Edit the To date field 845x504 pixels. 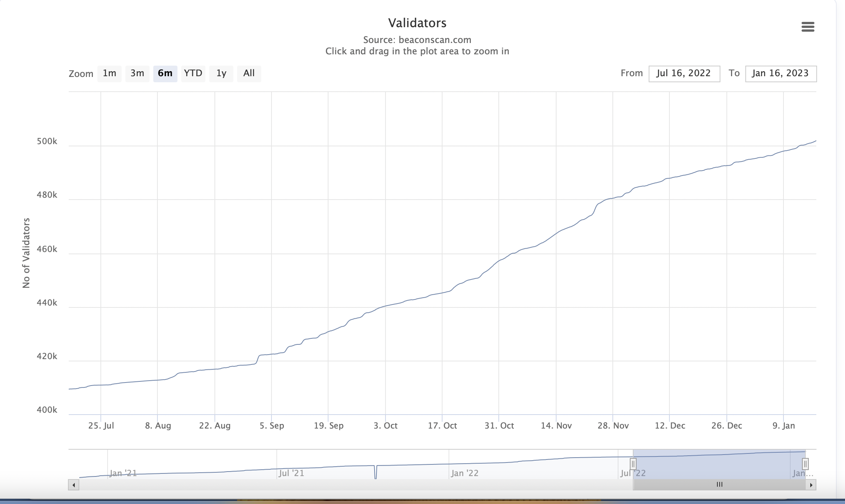pos(780,74)
